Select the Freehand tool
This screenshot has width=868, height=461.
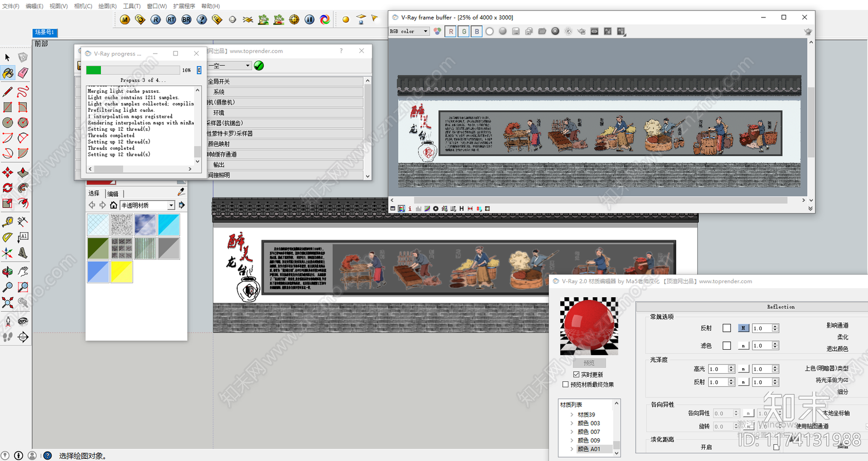coord(23,91)
